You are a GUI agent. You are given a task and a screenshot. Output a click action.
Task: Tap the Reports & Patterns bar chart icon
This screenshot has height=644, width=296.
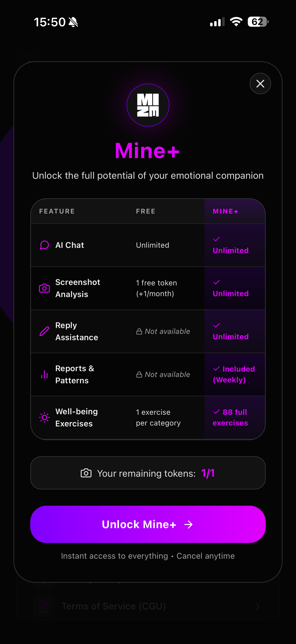[44, 374]
